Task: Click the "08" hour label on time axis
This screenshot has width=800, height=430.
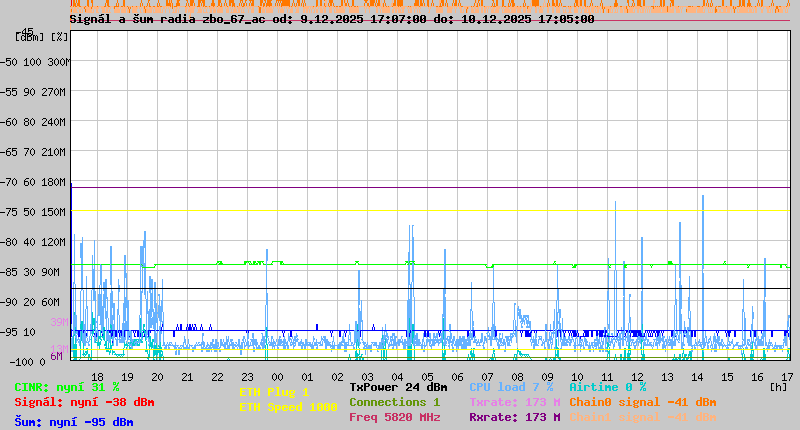Action: point(517,377)
